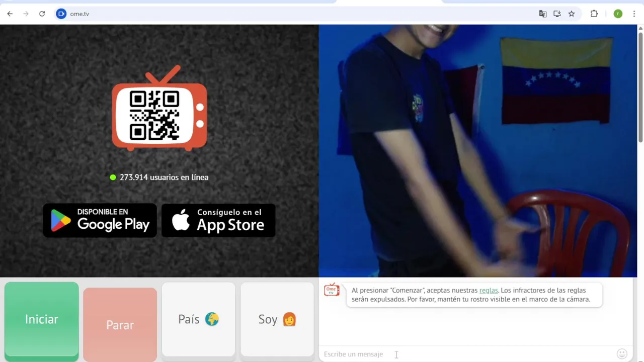Open the Soy gender selector

(x=277, y=319)
